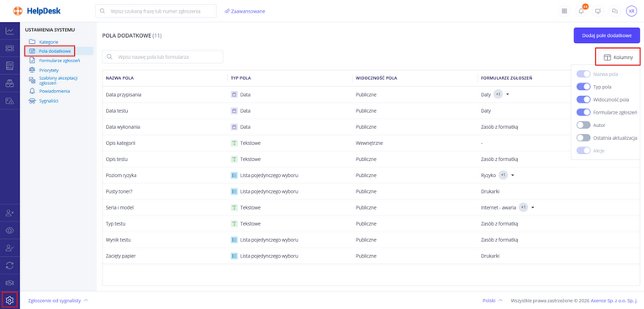Open the knowledge base book icon in sidebar
Screen dimensions: 644x309
[x=10, y=66]
